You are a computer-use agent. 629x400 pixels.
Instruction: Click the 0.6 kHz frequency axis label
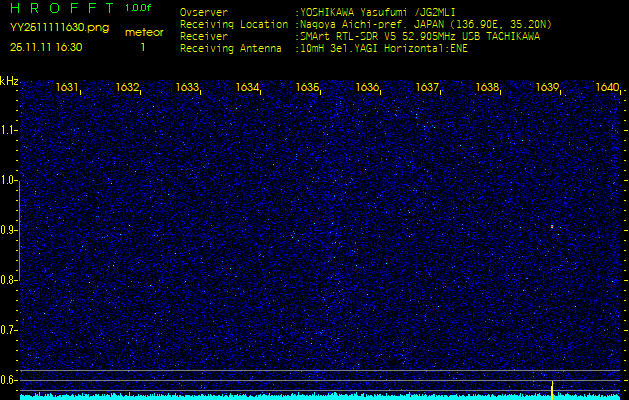click(x=9, y=379)
